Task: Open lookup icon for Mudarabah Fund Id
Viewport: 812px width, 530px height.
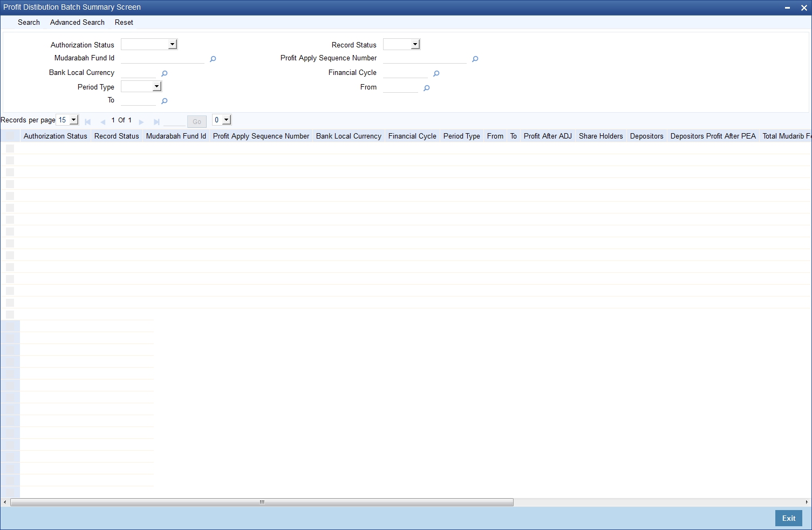Action: click(x=213, y=59)
